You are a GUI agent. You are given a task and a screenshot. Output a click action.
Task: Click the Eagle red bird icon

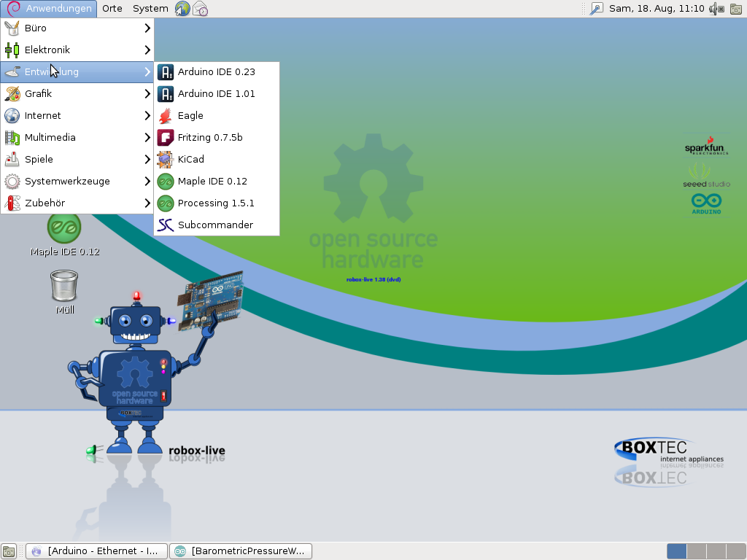tap(166, 116)
